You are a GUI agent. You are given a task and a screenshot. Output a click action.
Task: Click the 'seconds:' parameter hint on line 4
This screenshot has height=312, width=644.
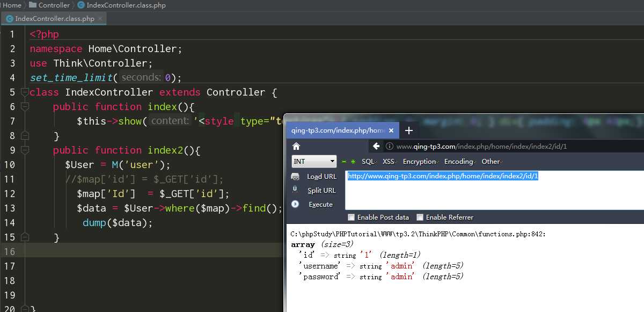[x=141, y=78]
